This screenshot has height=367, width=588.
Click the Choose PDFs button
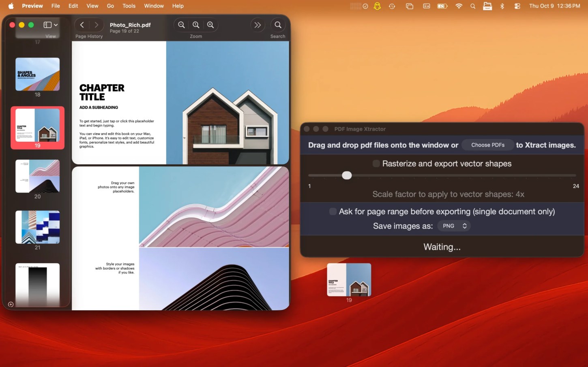pos(488,145)
